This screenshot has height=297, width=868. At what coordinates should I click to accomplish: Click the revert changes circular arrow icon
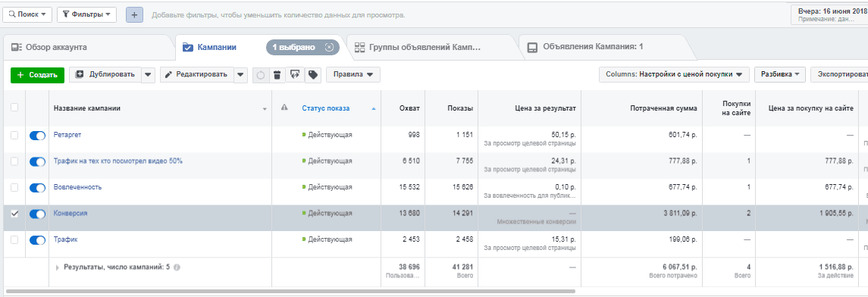click(x=261, y=75)
